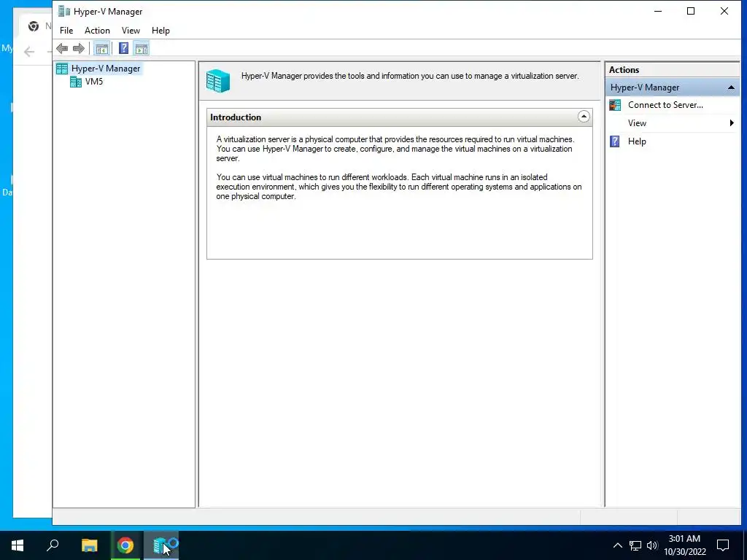
Task: Open the Action menu
Action: coord(97,31)
